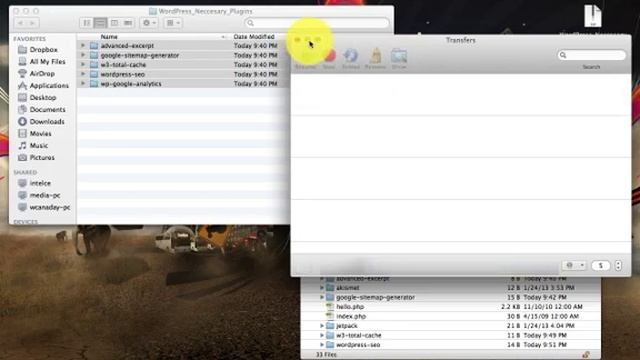Select wordpress-seo row in Finder
Screen dimensions: 640x360
(183, 74)
